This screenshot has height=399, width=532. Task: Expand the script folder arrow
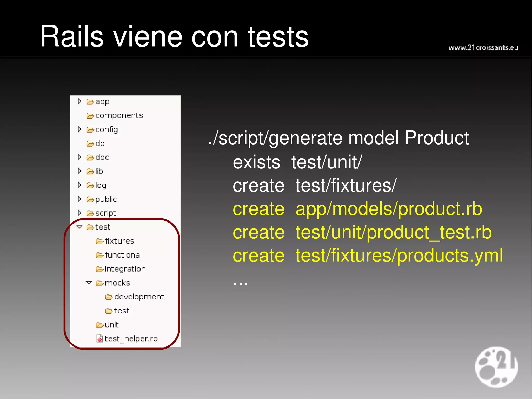coord(79,213)
